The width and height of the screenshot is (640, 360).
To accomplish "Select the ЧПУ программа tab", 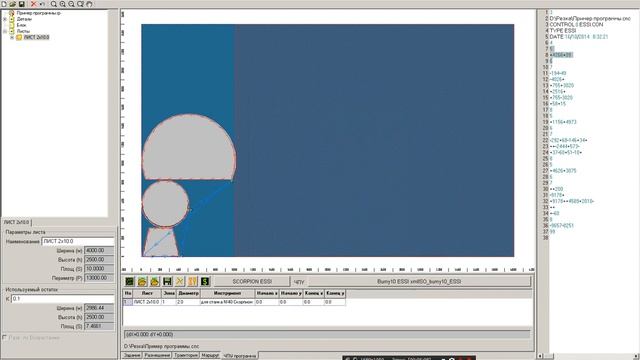I will (x=240, y=356).
